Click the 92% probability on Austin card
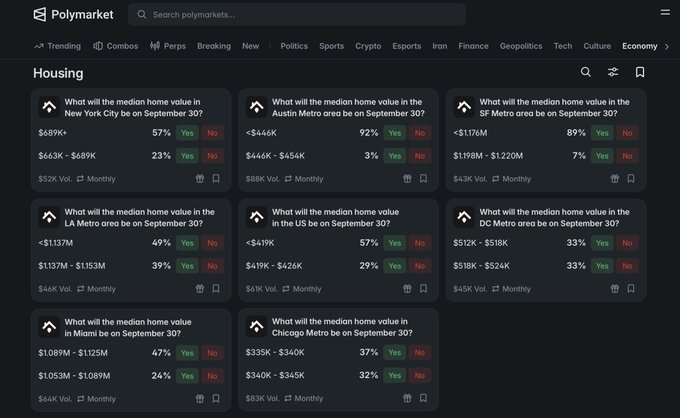 pos(369,133)
